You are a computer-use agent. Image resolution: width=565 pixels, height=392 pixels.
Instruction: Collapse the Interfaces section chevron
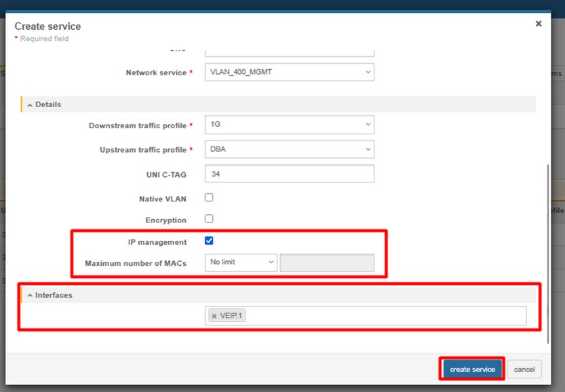[x=30, y=296]
